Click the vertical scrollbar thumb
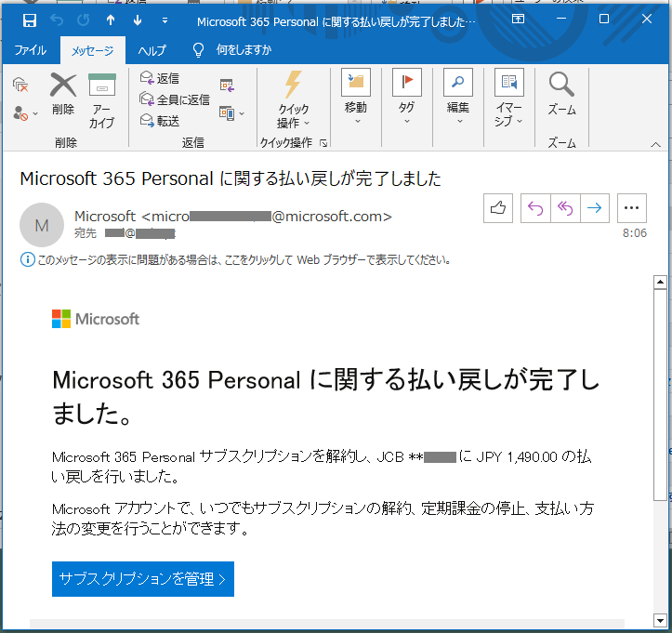672x633 pixels. [x=660, y=394]
